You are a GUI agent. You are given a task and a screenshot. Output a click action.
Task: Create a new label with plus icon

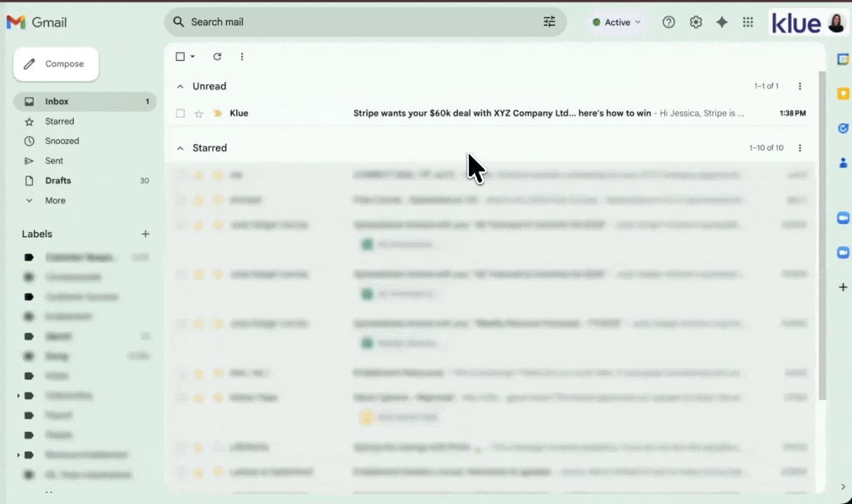[x=145, y=234]
